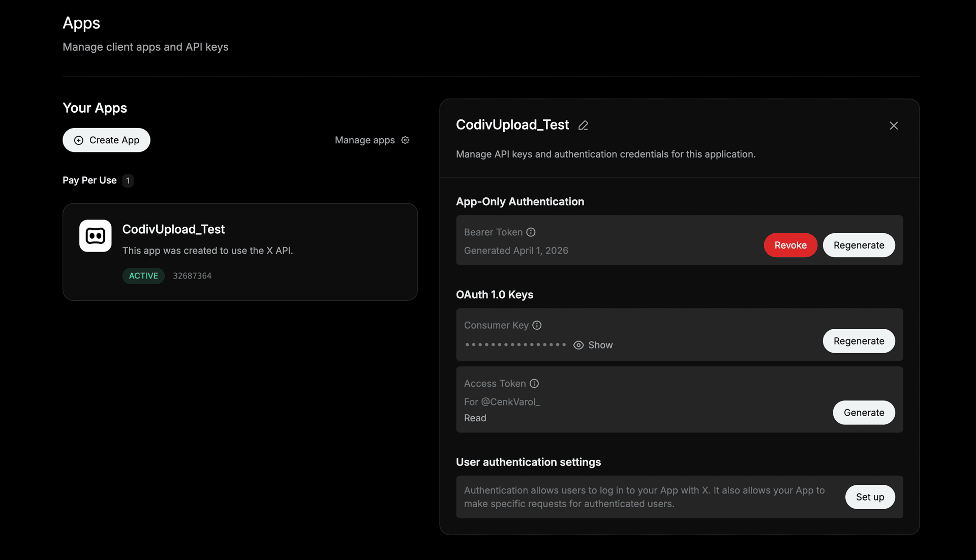Revoke the Bearer Token
Screen dimensions: 976x560
click(790, 245)
